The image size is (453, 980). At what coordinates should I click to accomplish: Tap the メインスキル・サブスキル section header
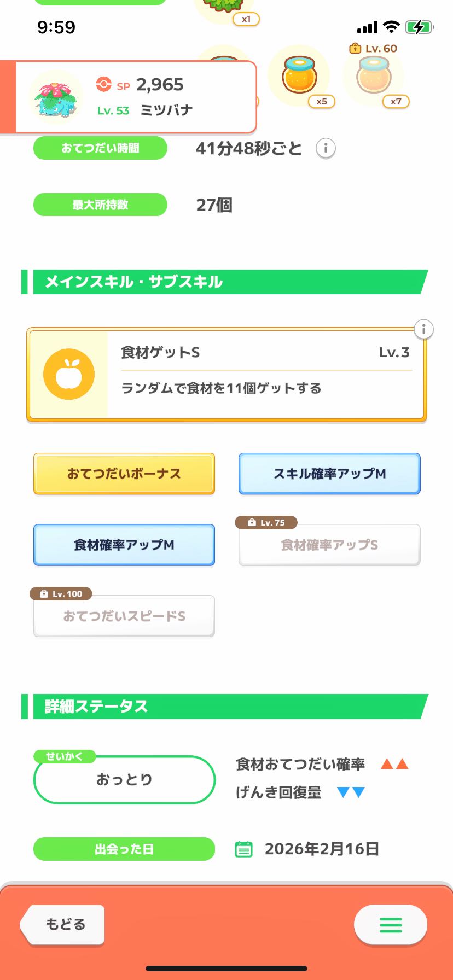tap(224, 282)
